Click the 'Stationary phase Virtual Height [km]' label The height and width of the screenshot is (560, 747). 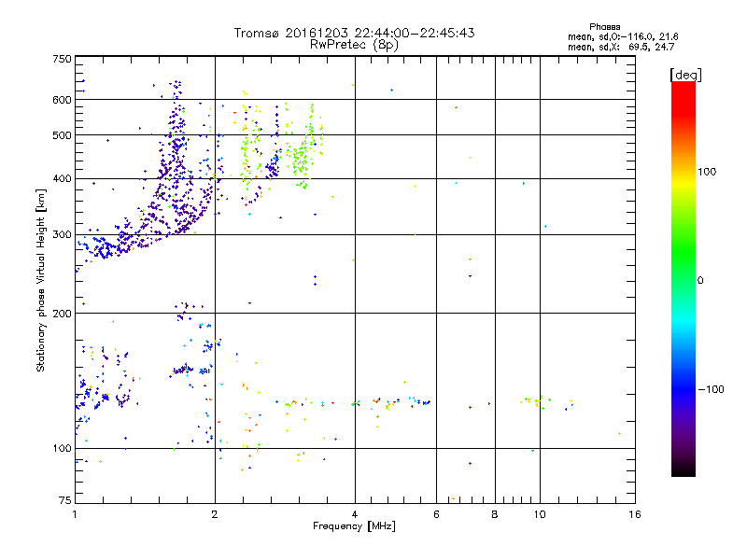[41, 280]
